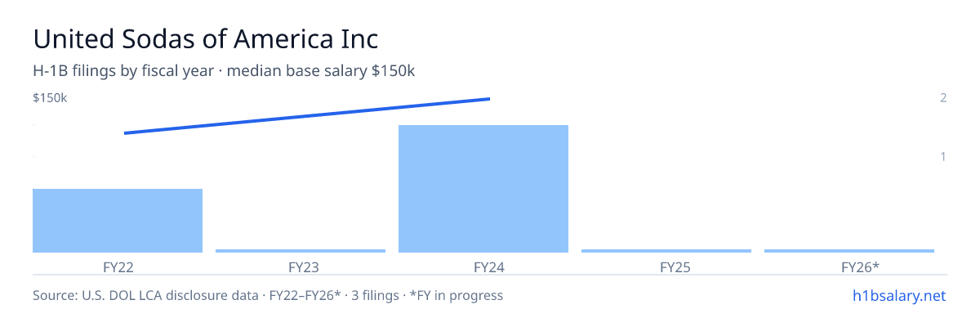The height and width of the screenshot is (327, 980).
Task: Click the H-1B filings subtitle text
Action: (x=224, y=71)
